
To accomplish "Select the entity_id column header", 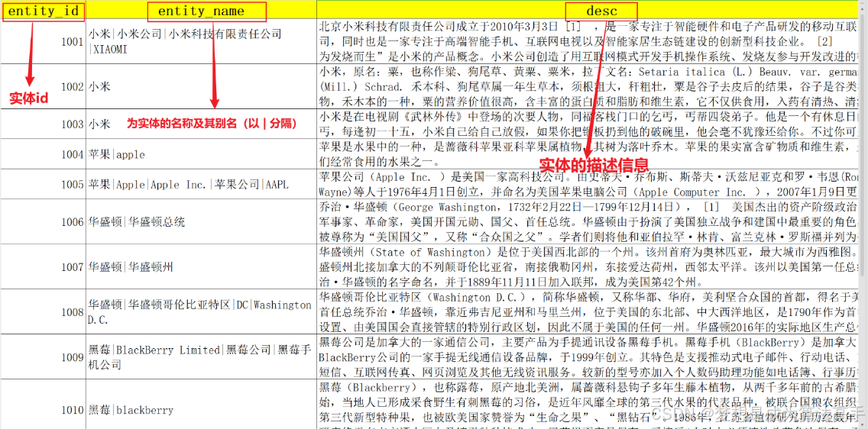I will coord(44,11).
